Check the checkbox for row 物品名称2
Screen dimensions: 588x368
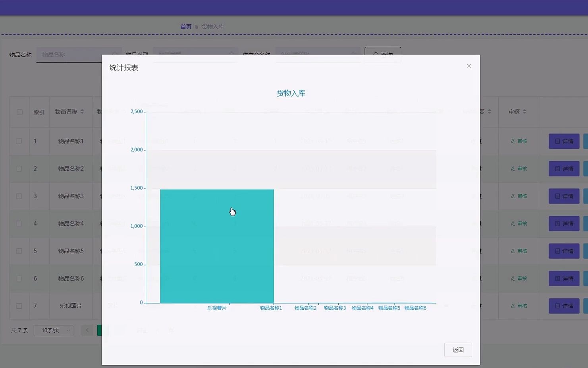pyautogui.click(x=19, y=169)
